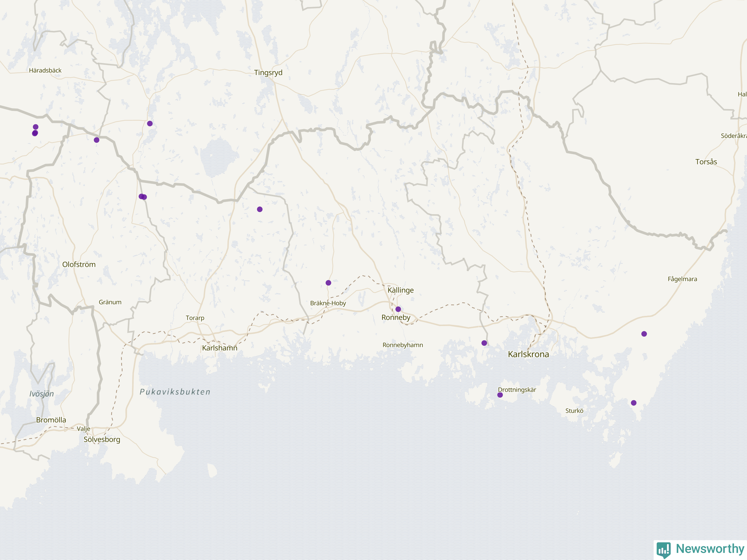Click the Karlskrona city label
Image resolution: width=747 pixels, height=560 pixels.
528,354
